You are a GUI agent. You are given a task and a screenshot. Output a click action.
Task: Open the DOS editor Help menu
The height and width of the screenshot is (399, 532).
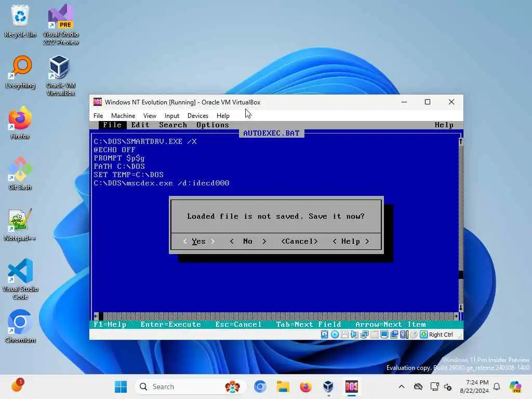point(444,125)
